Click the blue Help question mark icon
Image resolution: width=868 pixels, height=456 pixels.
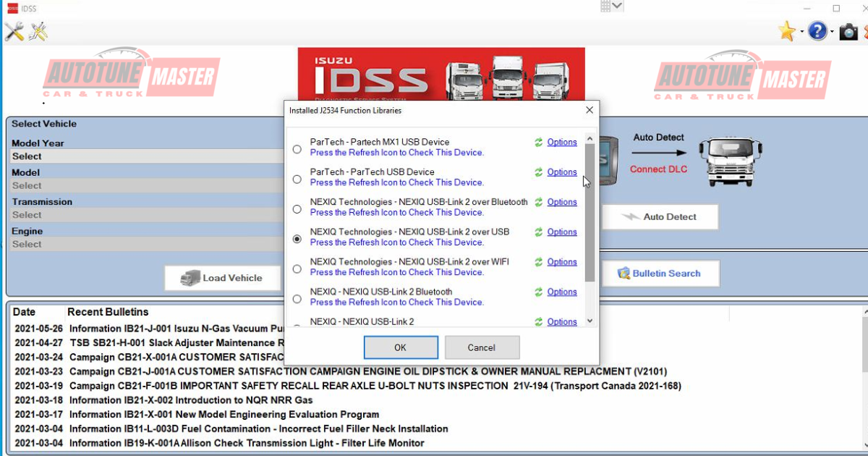coord(817,31)
